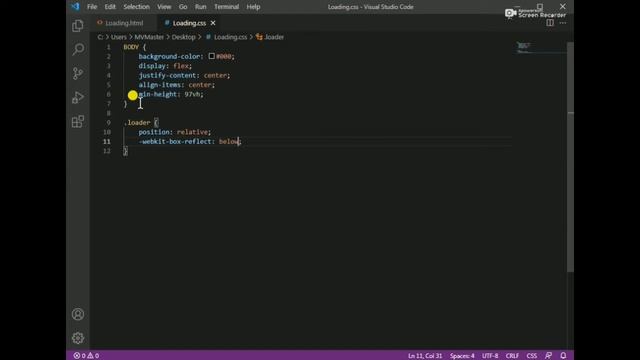Screen dimensions: 640x360
Task: Click the justify-content: center line
Action: pyautogui.click(x=184, y=75)
